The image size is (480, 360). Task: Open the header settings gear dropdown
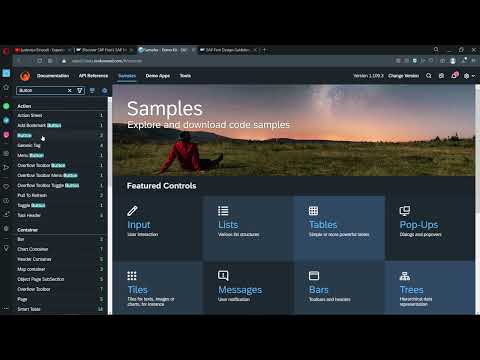(x=469, y=76)
